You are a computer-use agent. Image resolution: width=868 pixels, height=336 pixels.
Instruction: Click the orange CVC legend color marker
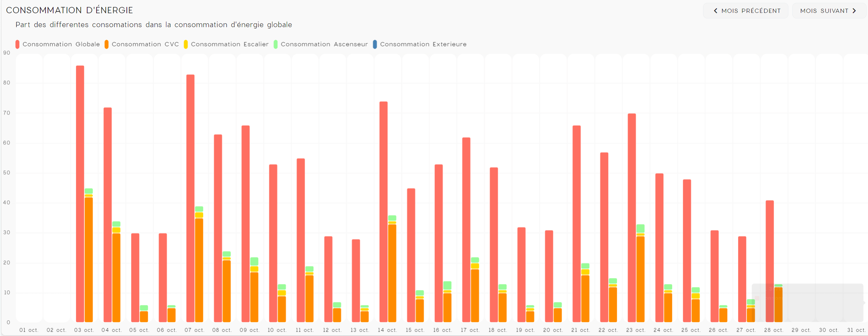tap(107, 44)
